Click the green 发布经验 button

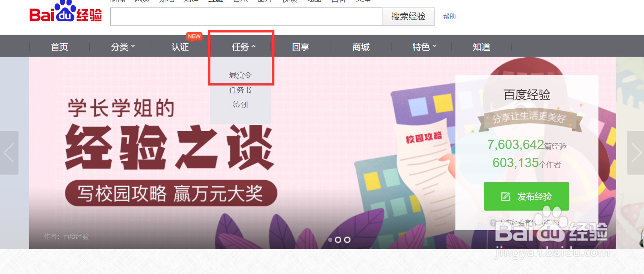tap(527, 196)
